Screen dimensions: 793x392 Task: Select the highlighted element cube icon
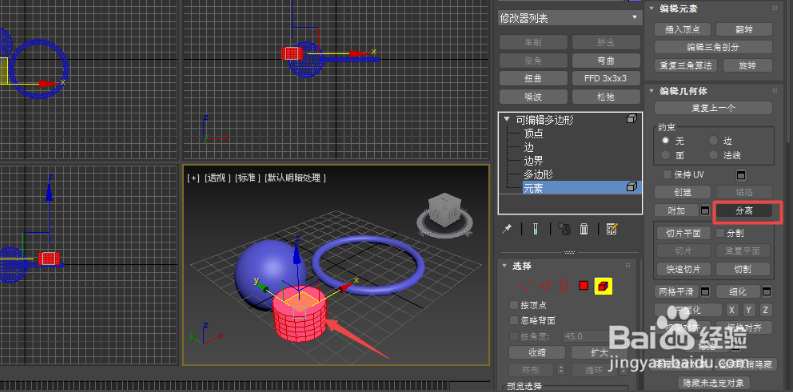pos(603,286)
